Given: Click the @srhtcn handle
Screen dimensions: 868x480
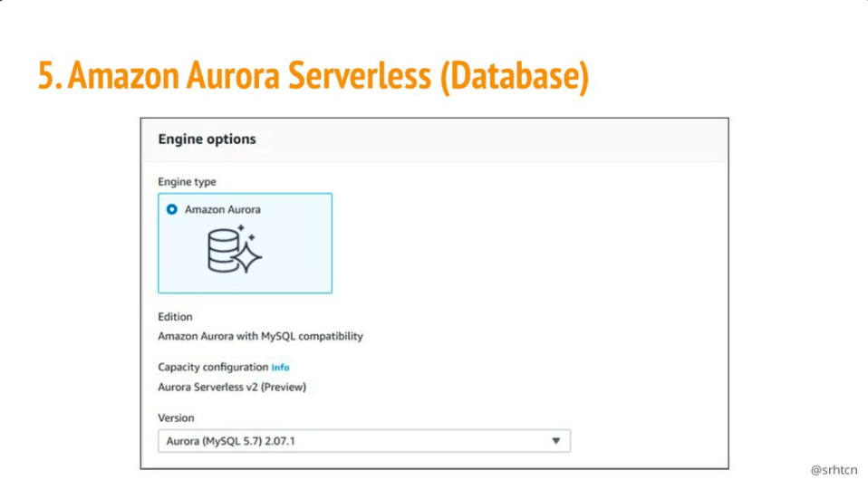Looking at the screenshot, I should tap(833, 469).
